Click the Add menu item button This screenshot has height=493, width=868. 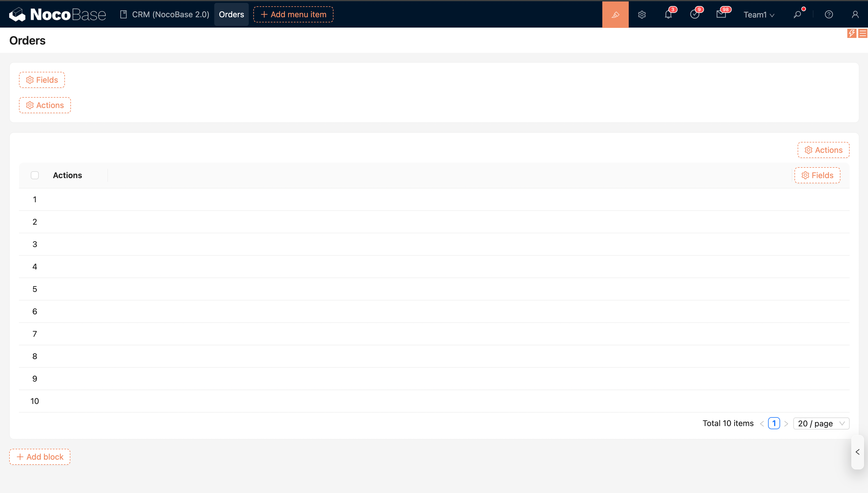pyautogui.click(x=293, y=15)
